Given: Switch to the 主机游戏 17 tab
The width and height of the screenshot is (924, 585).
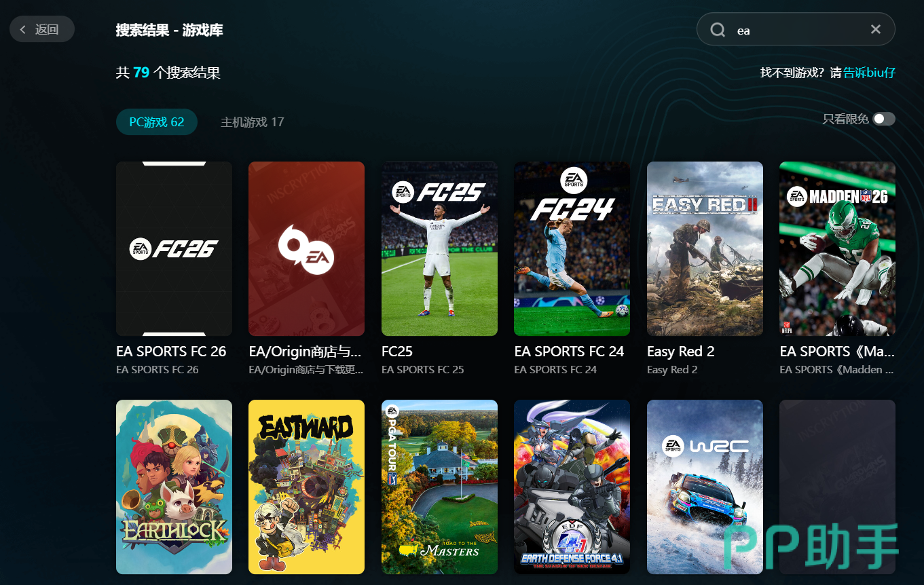Looking at the screenshot, I should (x=252, y=122).
